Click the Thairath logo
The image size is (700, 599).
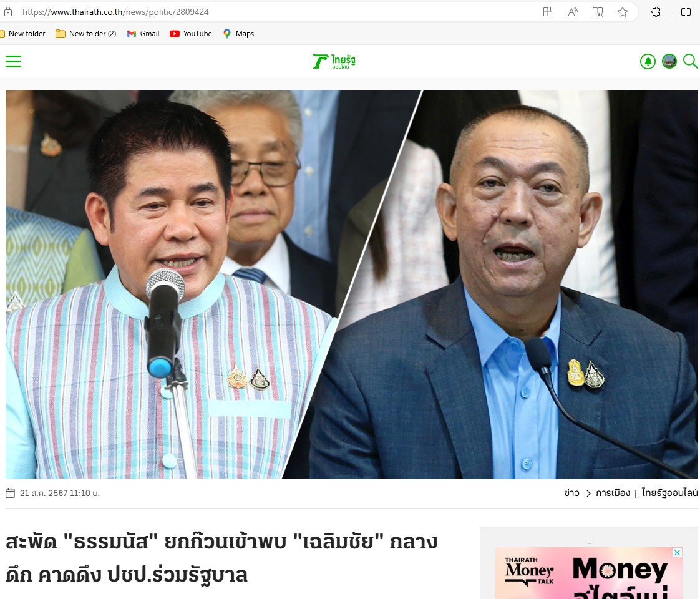[334, 61]
